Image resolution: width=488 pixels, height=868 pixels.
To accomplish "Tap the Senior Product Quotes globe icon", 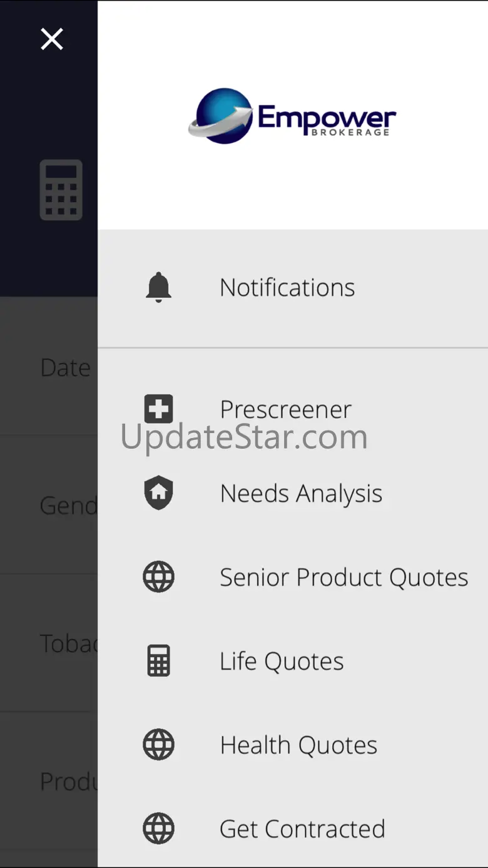I will click(158, 577).
